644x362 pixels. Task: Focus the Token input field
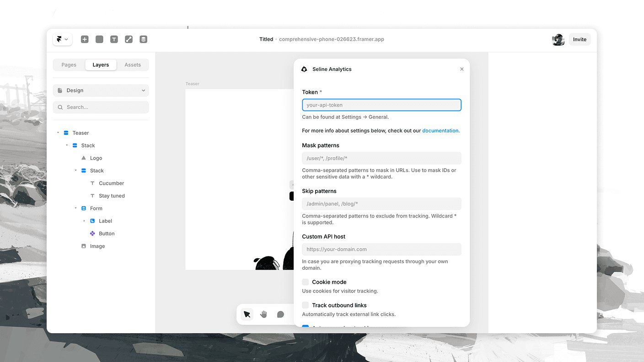click(x=381, y=105)
